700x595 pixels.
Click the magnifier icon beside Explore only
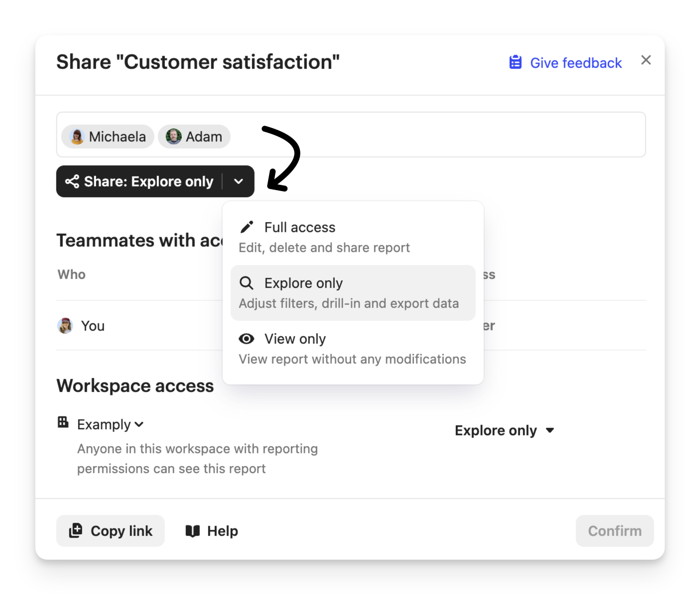point(247,283)
